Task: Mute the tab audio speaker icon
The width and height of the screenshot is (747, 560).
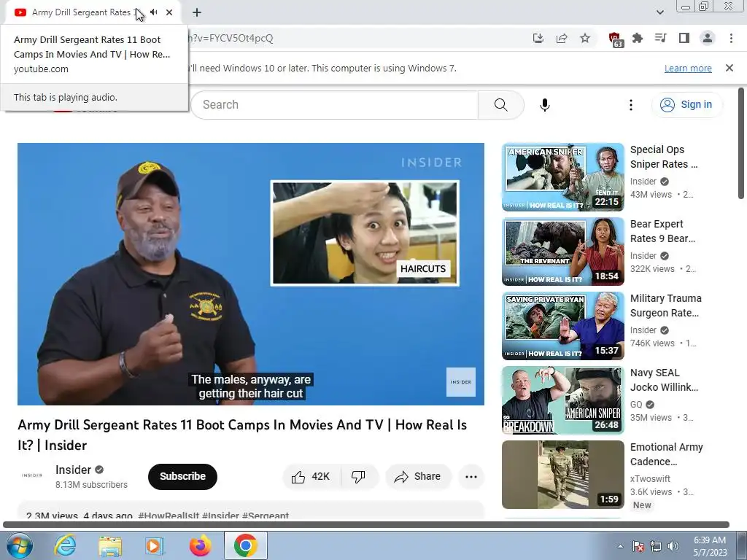Action: click(153, 12)
